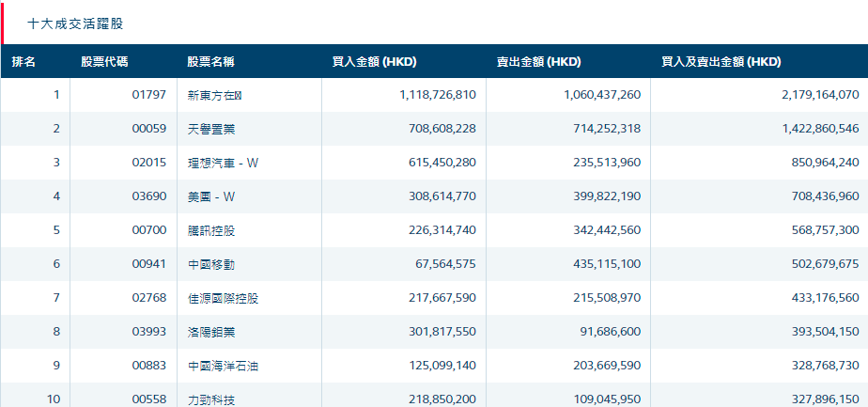
Task: Click the 十大成交活躍股 section title
Action: 75,23
